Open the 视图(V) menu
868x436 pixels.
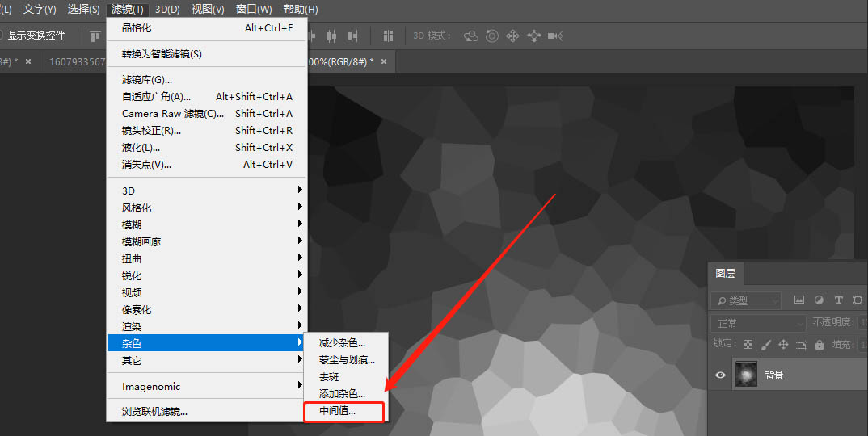[208, 10]
